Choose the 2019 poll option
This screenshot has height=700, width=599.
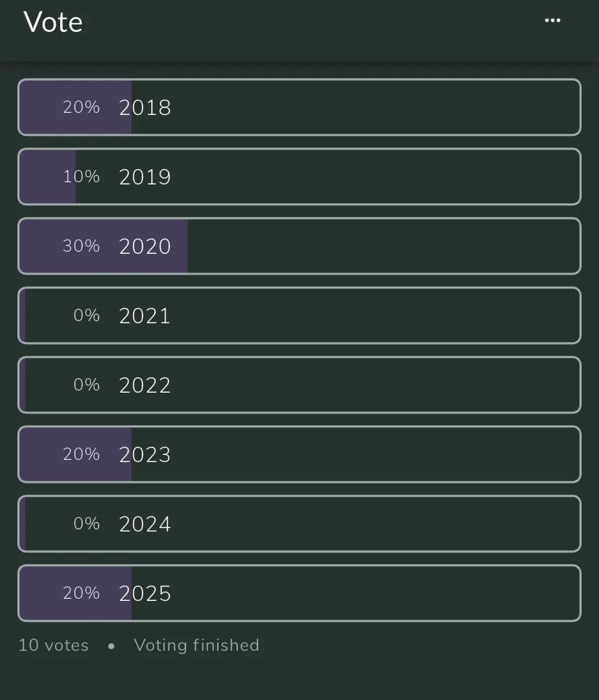pyautogui.click(x=299, y=176)
